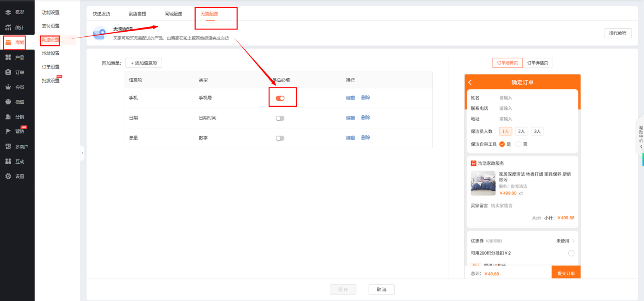Choose 2人 for 保洁员人数
The height and width of the screenshot is (301, 644).
pos(521,132)
